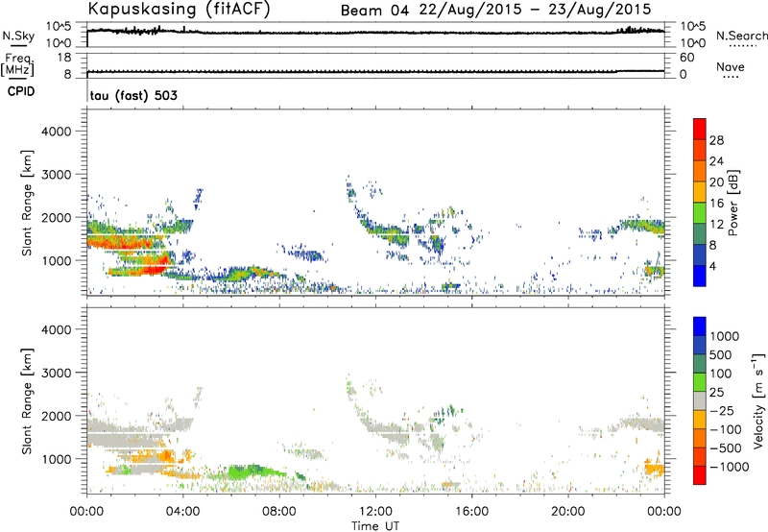Click the '20:00' time tick label
This screenshot has width=768, height=532.
pyautogui.click(x=568, y=512)
